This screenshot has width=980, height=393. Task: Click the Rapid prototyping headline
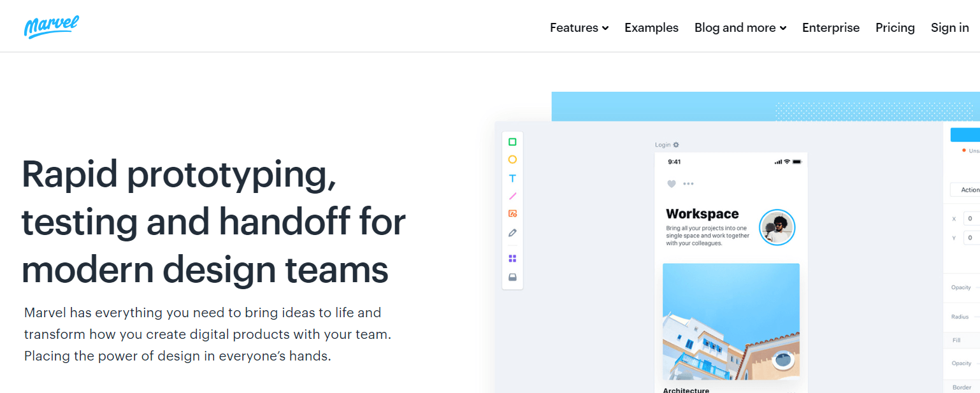tap(213, 221)
